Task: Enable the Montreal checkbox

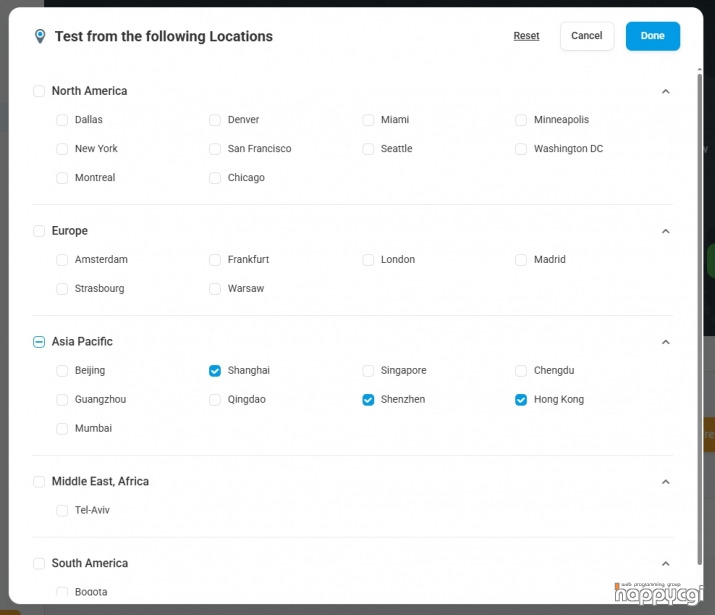Action: click(x=62, y=178)
